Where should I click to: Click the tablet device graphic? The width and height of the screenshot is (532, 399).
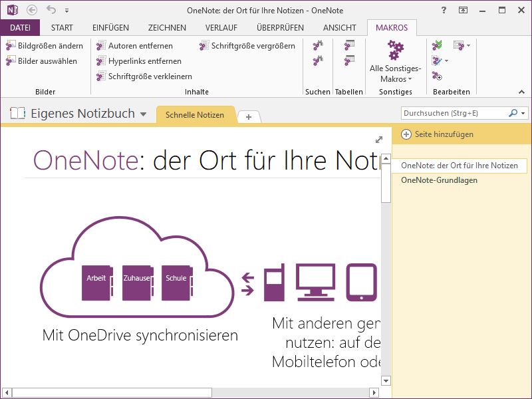click(361, 282)
